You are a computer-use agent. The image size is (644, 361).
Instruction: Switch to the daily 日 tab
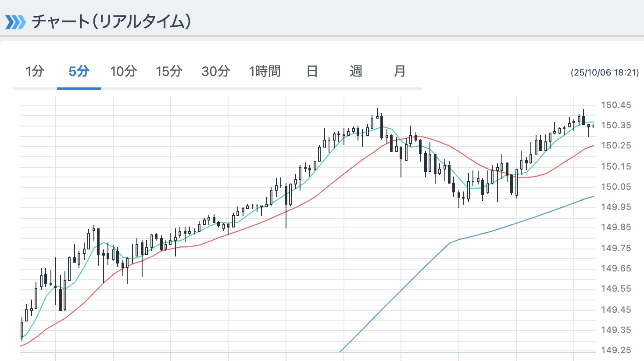point(312,71)
